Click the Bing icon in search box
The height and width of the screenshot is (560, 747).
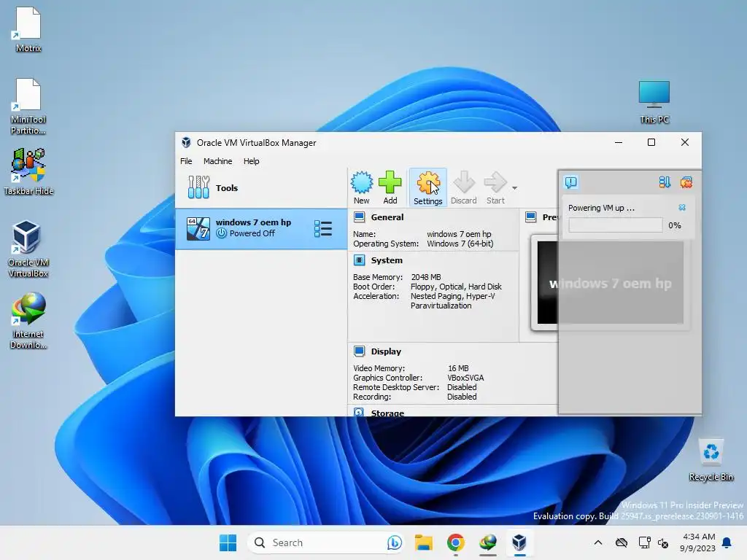pyautogui.click(x=394, y=542)
